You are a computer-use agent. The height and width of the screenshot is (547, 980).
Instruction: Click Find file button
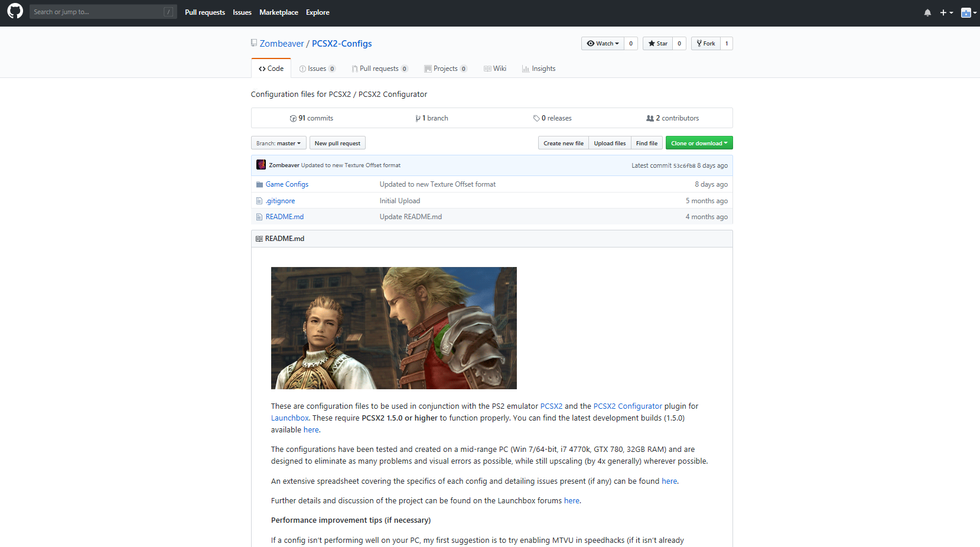[647, 143]
